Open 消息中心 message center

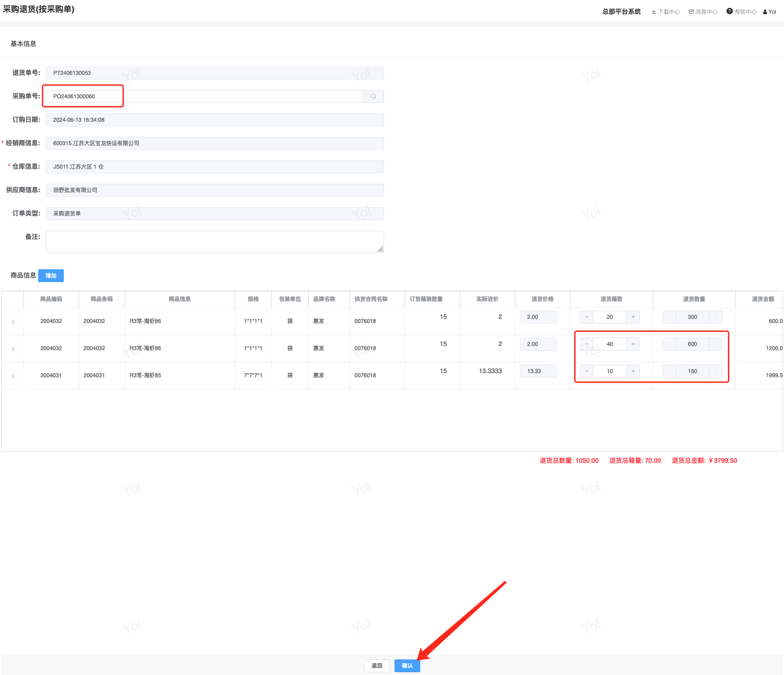click(703, 11)
